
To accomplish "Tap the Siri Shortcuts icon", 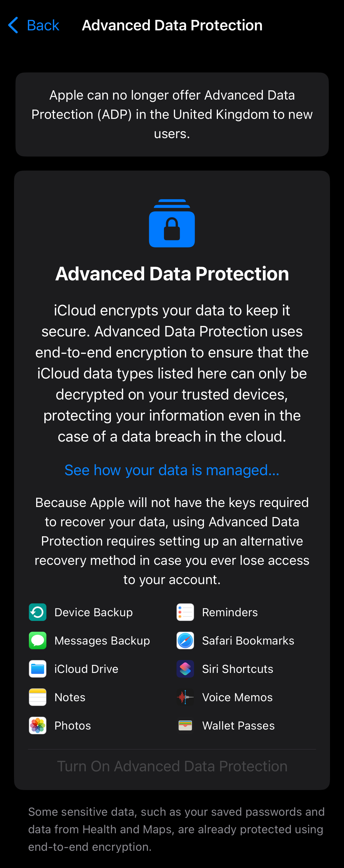I will tap(185, 669).
